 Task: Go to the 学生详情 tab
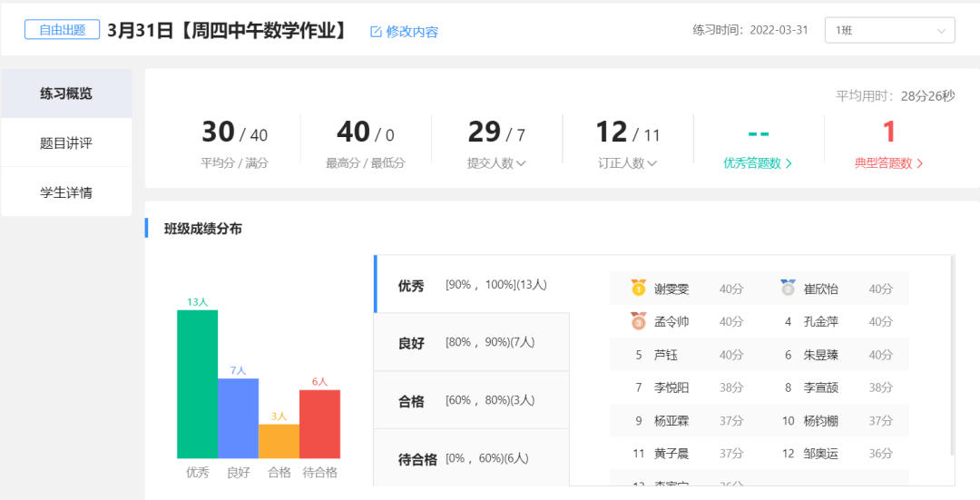pos(66,192)
